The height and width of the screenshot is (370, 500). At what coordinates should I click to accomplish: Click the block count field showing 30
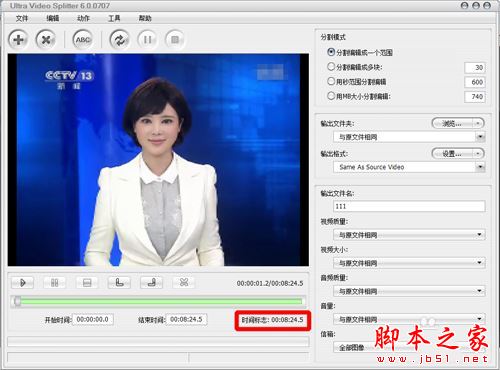(x=475, y=67)
